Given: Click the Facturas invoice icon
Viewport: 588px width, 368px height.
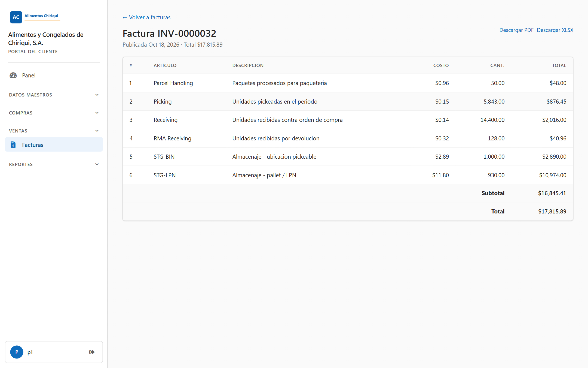Looking at the screenshot, I should pyautogui.click(x=13, y=145).
